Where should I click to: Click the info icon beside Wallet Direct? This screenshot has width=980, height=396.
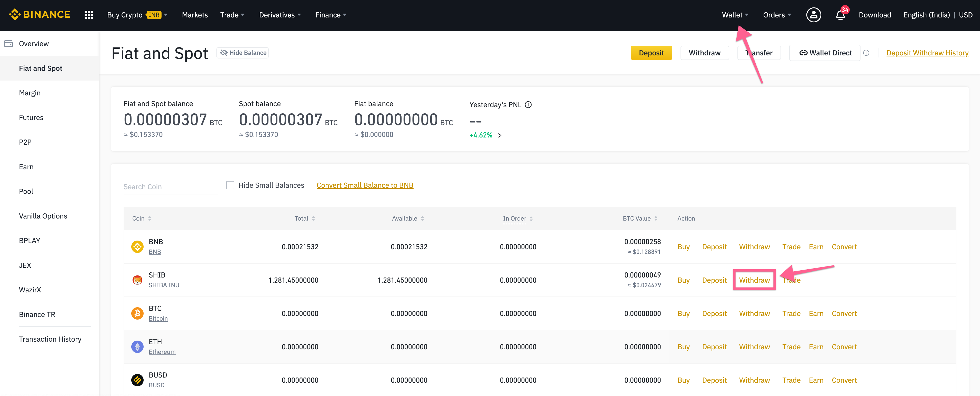point(866,53)
